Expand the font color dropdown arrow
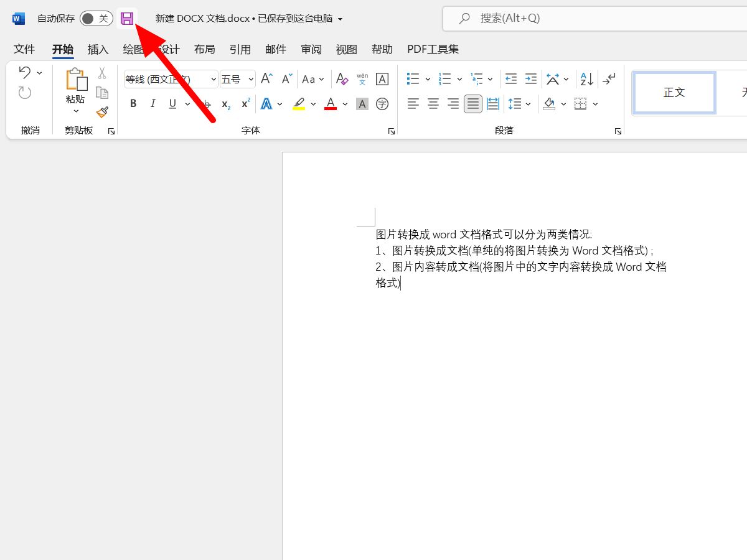This screenshot has height=560, width=747. point(345,104)
